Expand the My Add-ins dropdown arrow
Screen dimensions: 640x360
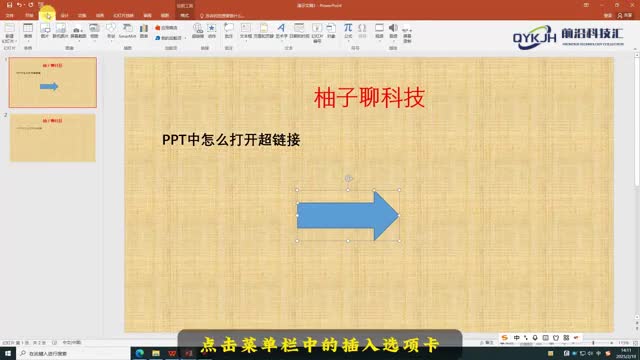[x=185, y=38]
